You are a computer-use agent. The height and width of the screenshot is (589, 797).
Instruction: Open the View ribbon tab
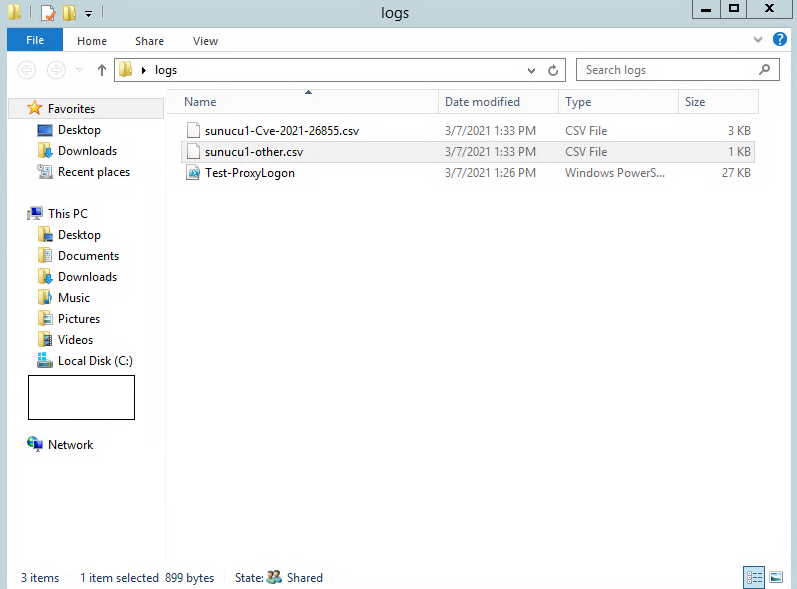click(205, 41)
